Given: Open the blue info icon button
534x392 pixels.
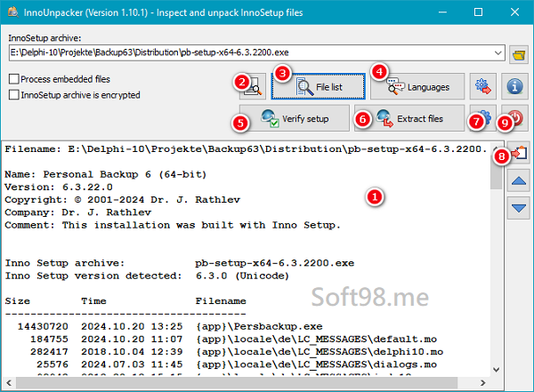Looking at the screenshot, I should pyautogui.click(x=514, y=87).
